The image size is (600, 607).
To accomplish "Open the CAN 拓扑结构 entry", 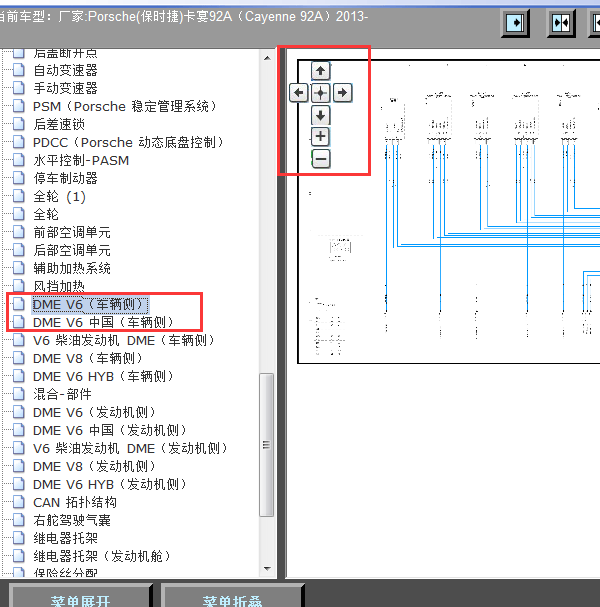I will click(75, 502).
